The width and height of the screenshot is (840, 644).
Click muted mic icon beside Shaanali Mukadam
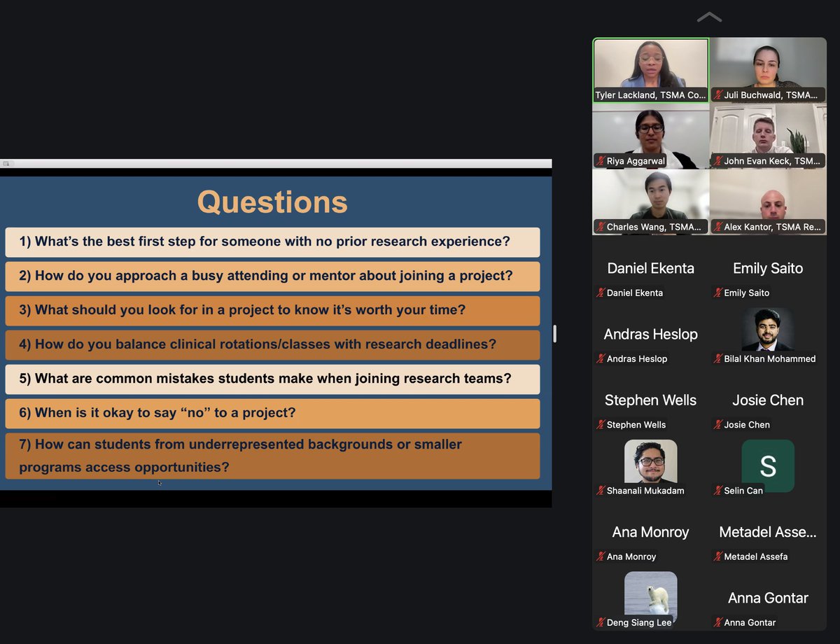pos(601,491)
